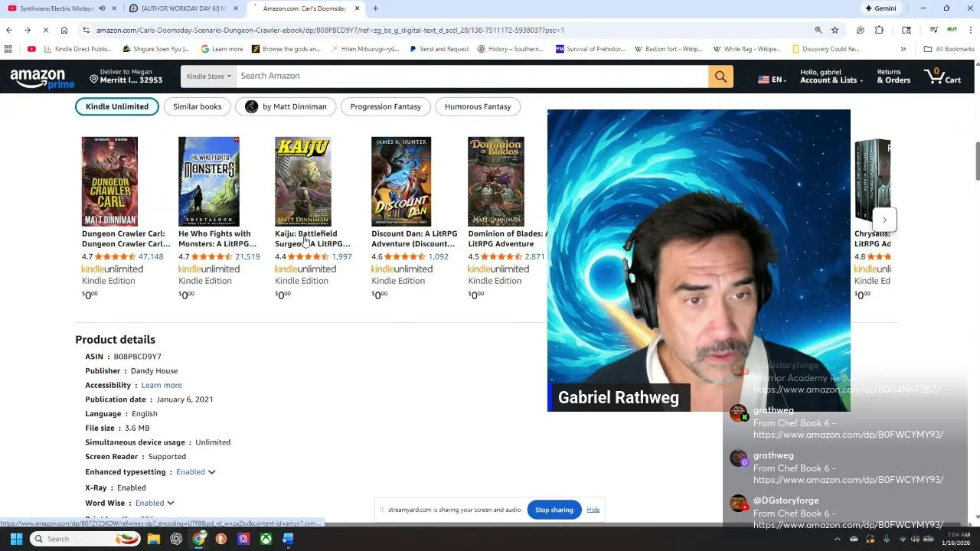980x551 pixels.
Task: Select the Similar books filter chip
Action: pos(197,106)
